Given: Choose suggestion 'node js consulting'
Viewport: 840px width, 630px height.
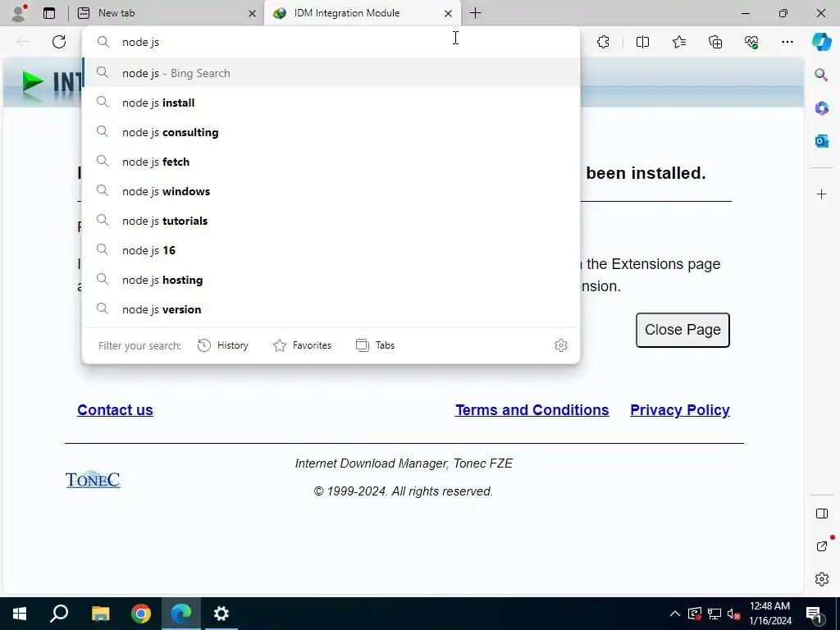Looking at the screenshot, I should (x=331, y=132).
